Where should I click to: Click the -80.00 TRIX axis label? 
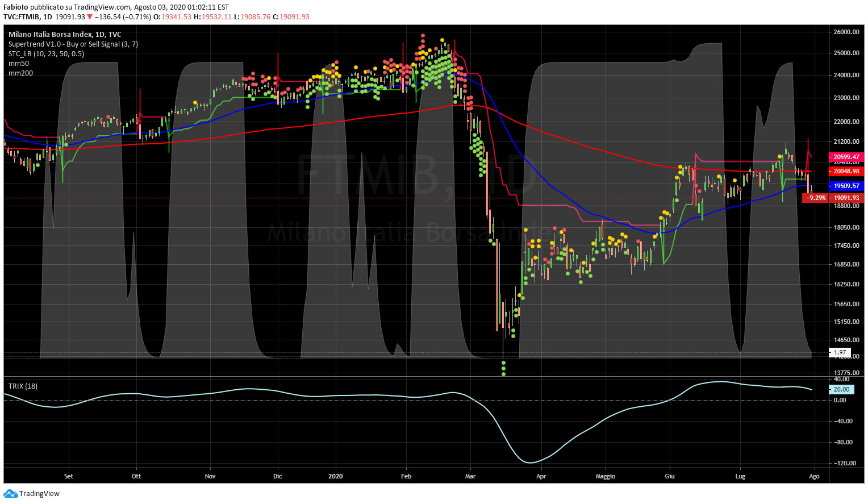tap(843, 442)
